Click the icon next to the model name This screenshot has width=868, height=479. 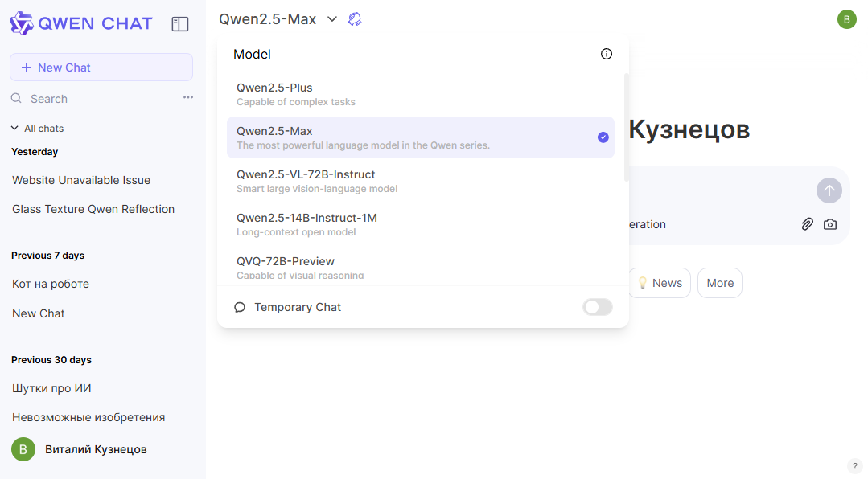[x=354, y=19]
